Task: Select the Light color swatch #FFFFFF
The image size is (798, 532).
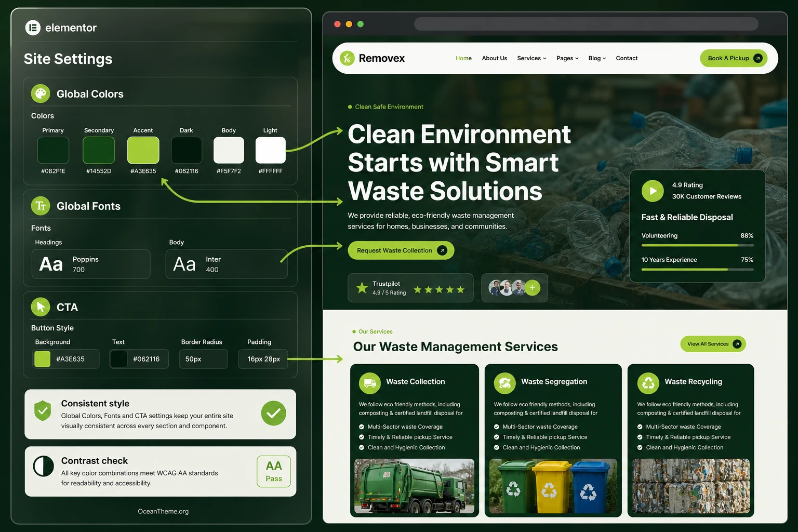Action: 271,150
